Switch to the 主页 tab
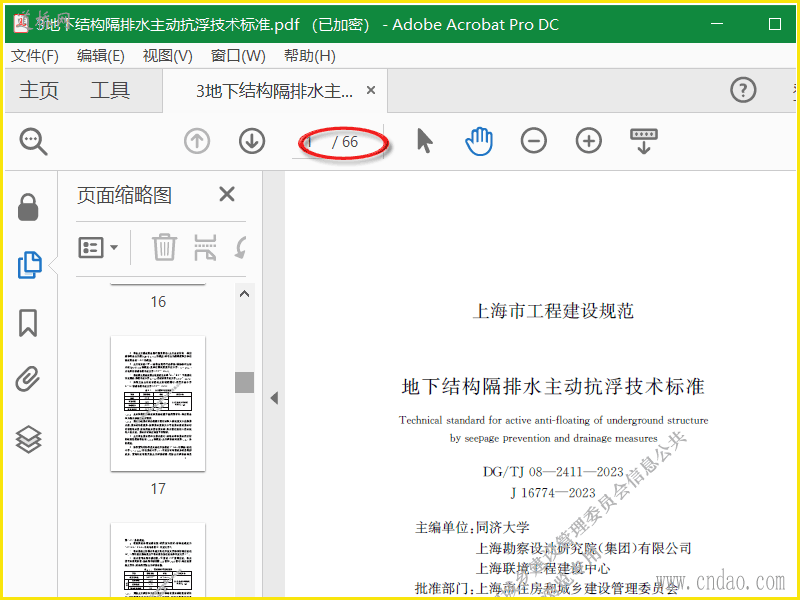The height and width of the screenshot is (600, 800). [39, 90]
